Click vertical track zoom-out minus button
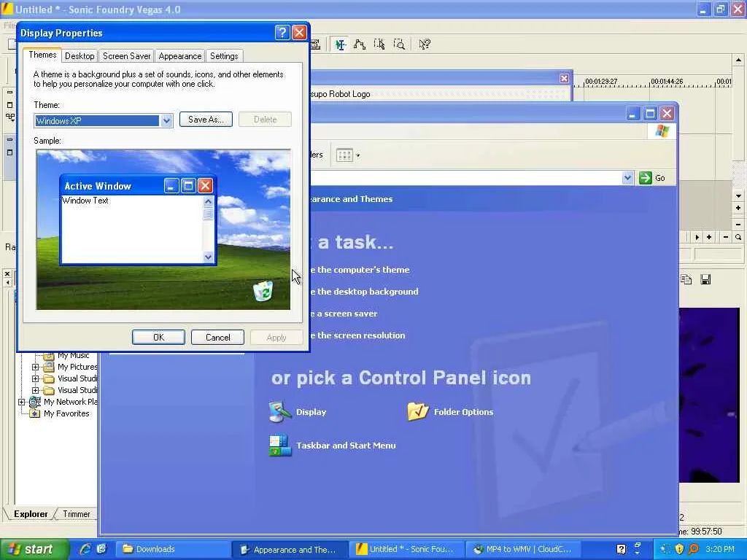The width and height of the screenshot is (747, 560). [738, 224]
